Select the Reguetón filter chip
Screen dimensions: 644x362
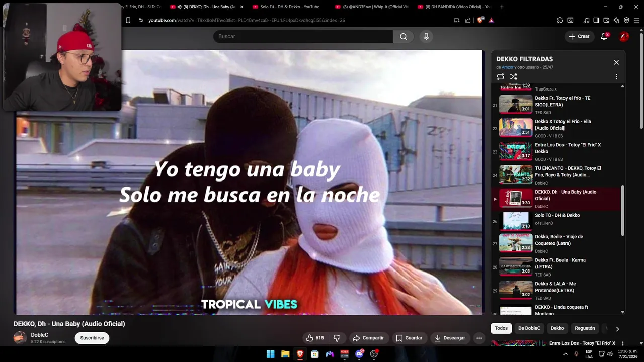point(585,328)
